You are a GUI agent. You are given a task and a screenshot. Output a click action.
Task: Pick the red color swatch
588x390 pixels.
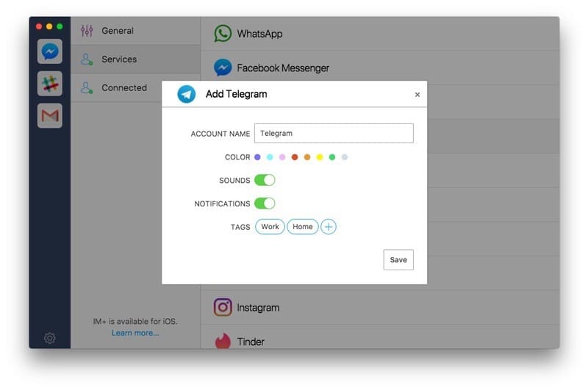coord(295,157)
